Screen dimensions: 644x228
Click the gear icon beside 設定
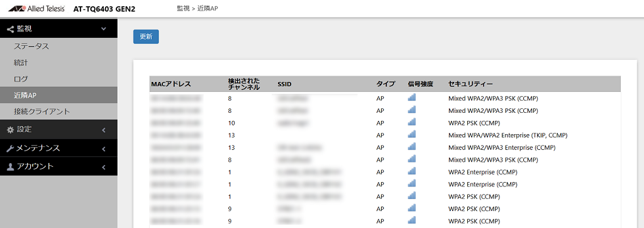(x=10, y=130)
